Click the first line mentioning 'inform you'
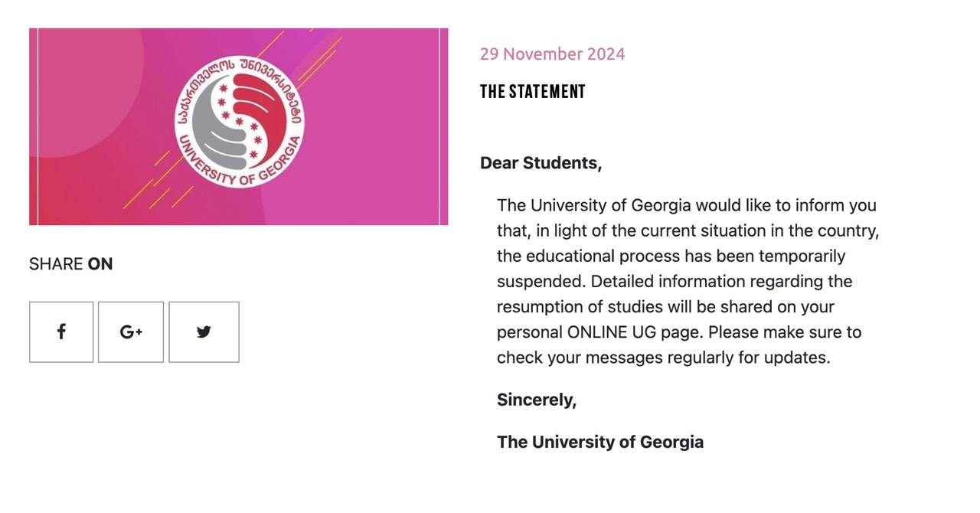Image resolution: width=980 pixels, height=513 pixels. pyautogui.click(x=687, y=205)
